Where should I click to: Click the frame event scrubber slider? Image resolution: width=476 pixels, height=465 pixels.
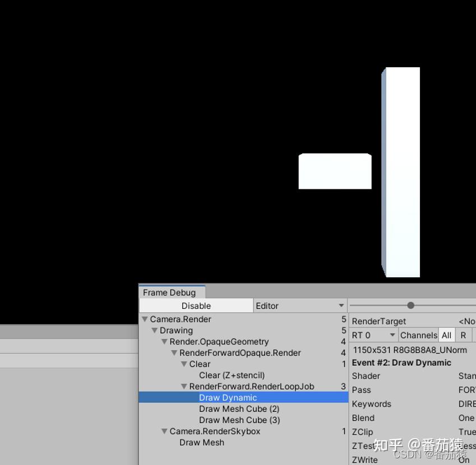point(411,305)
